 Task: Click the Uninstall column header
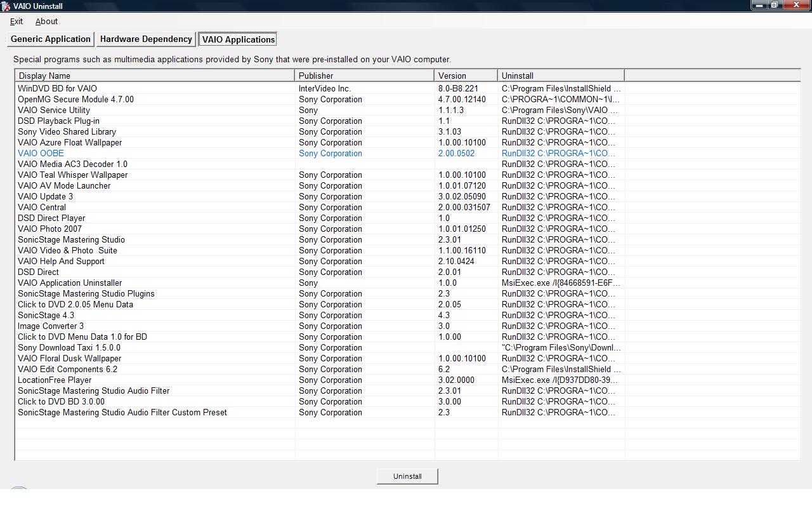point(561,76)
